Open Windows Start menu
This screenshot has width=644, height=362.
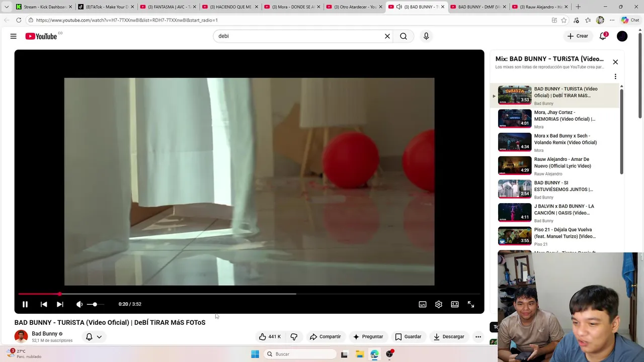255,354
